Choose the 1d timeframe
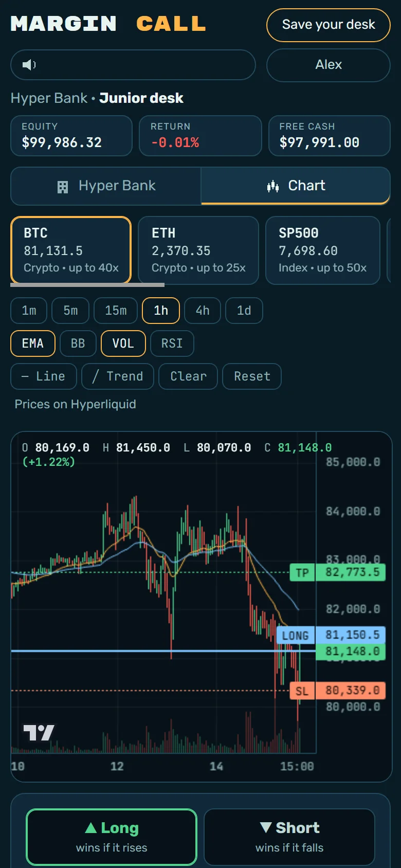Image resolution: width=401 pixels, height=868 pixels. pos(244,311)
